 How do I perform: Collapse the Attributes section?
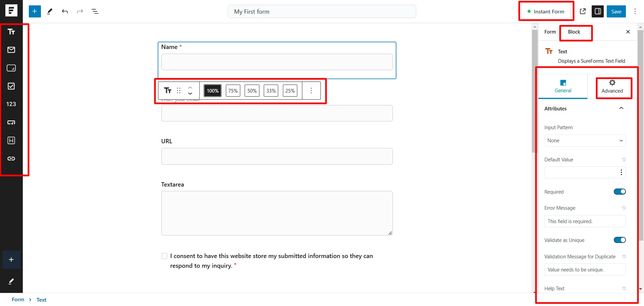[622, 108]
